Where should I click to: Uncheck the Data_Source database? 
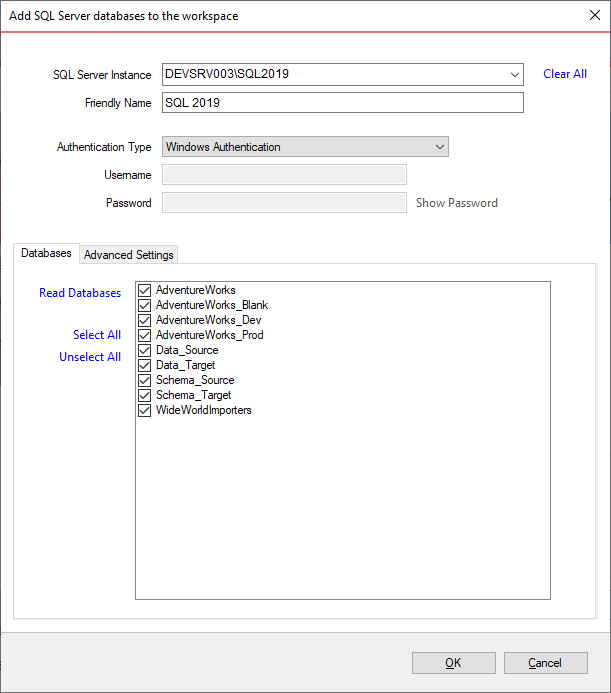[145, 350]
